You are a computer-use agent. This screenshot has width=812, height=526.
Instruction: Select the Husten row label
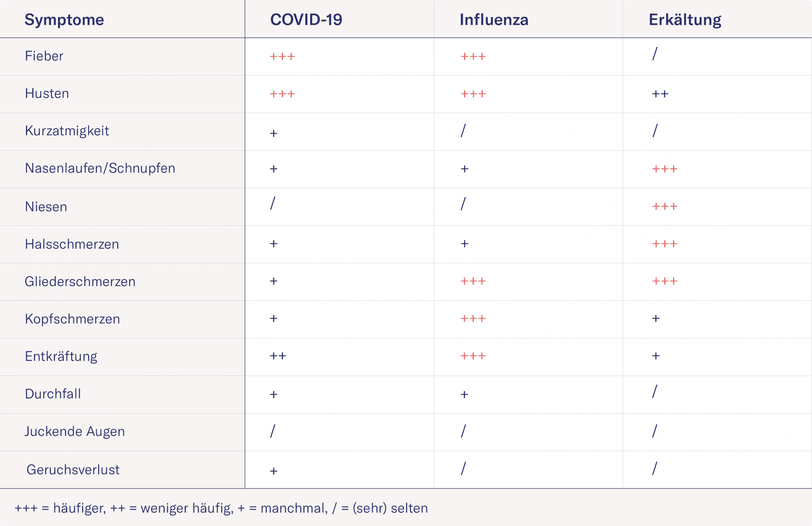[47, 93]
